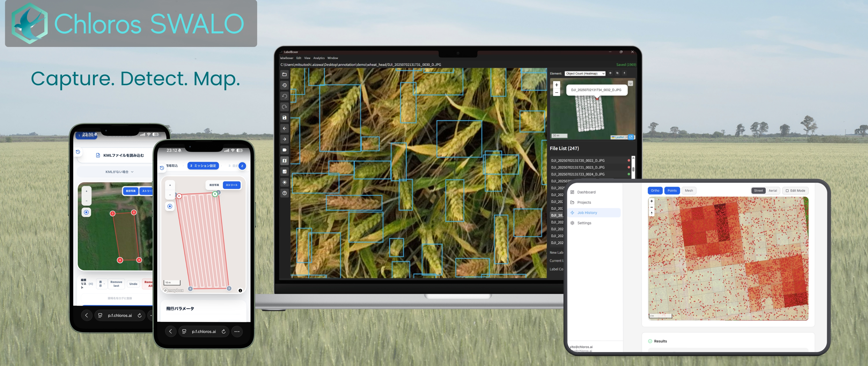Open Edit menu in LabelBoxer
Image resolution: width=868 pixels, height=366 pixels.
pos(299,58)
